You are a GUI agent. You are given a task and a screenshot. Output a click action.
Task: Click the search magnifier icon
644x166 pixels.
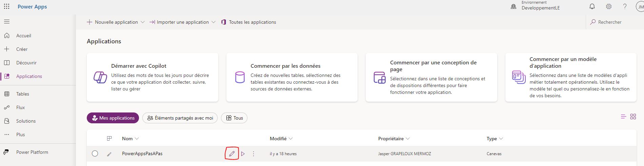593,22
